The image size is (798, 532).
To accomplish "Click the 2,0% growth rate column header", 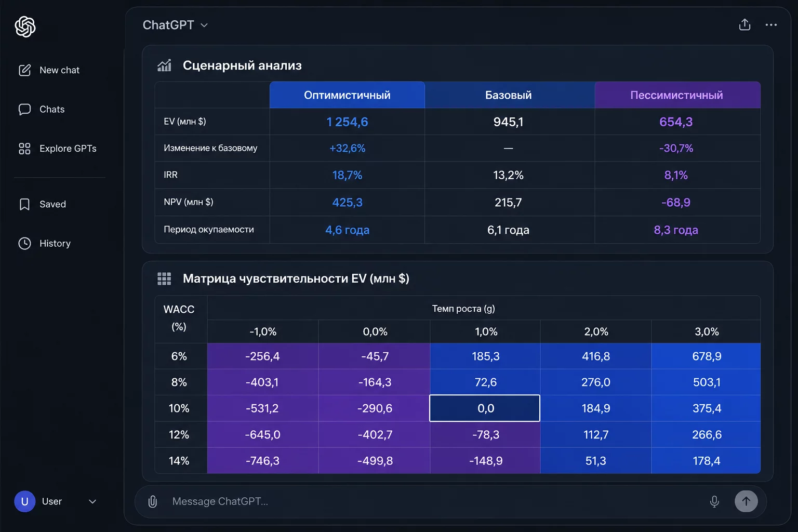I will pyautogui.click(x=596, y=331).
